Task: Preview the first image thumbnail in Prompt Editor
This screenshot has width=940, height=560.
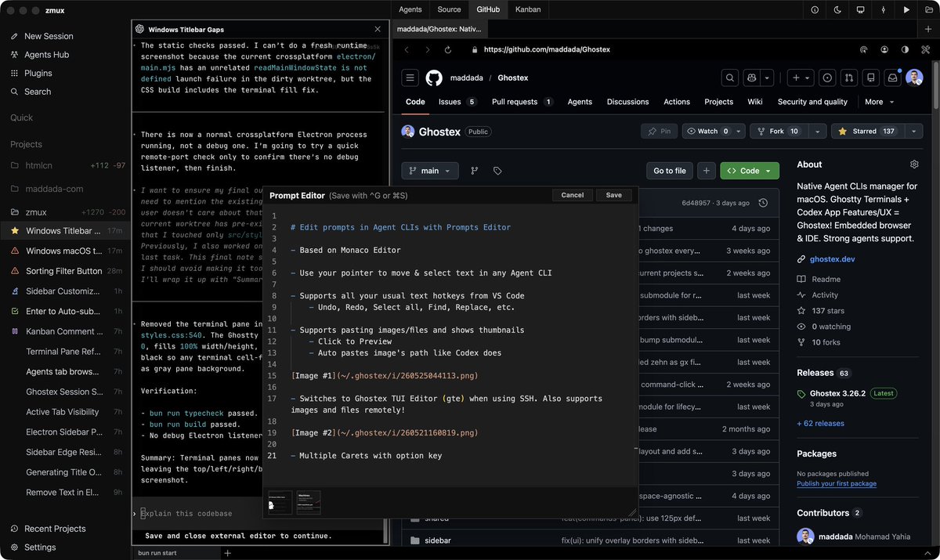Action: click(279, 502)
